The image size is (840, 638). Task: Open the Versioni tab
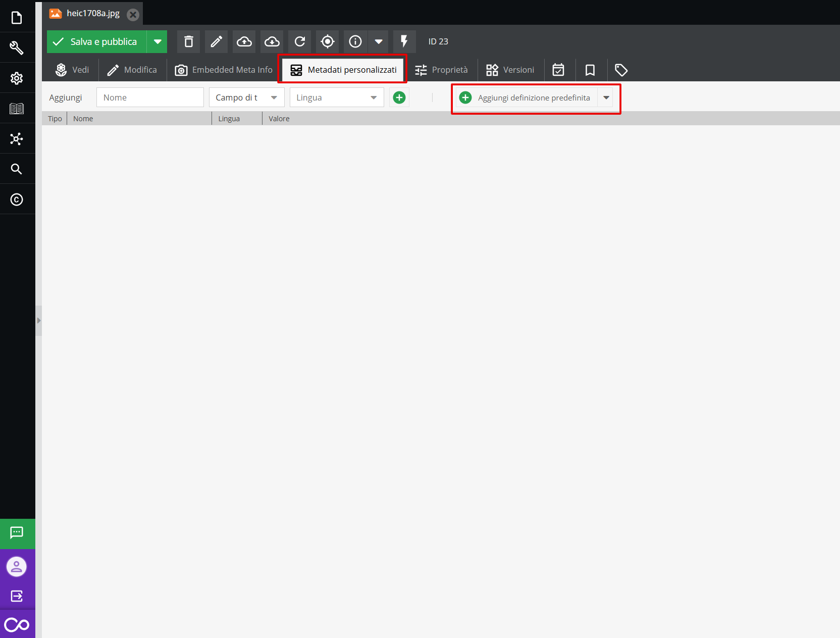(x=510, y=70)
